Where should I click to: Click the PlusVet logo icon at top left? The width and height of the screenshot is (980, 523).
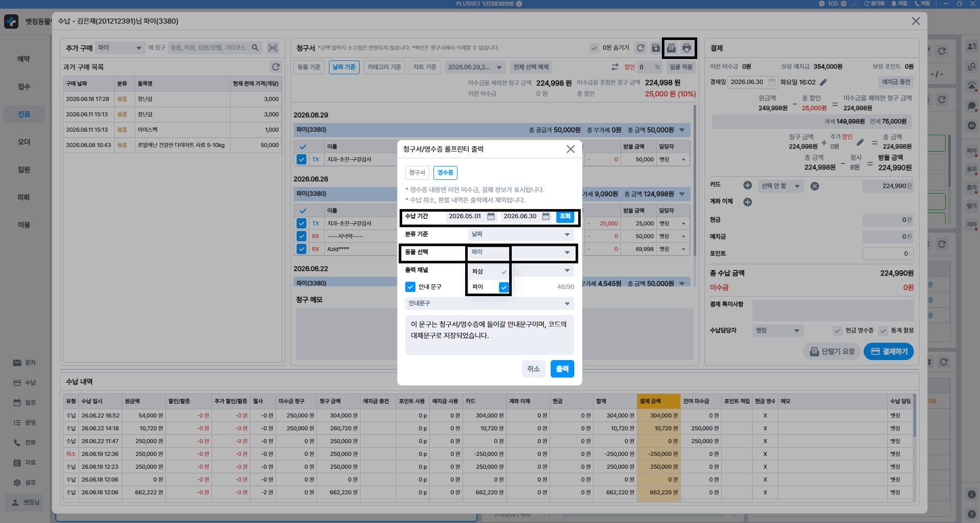(x=11, y=21)
